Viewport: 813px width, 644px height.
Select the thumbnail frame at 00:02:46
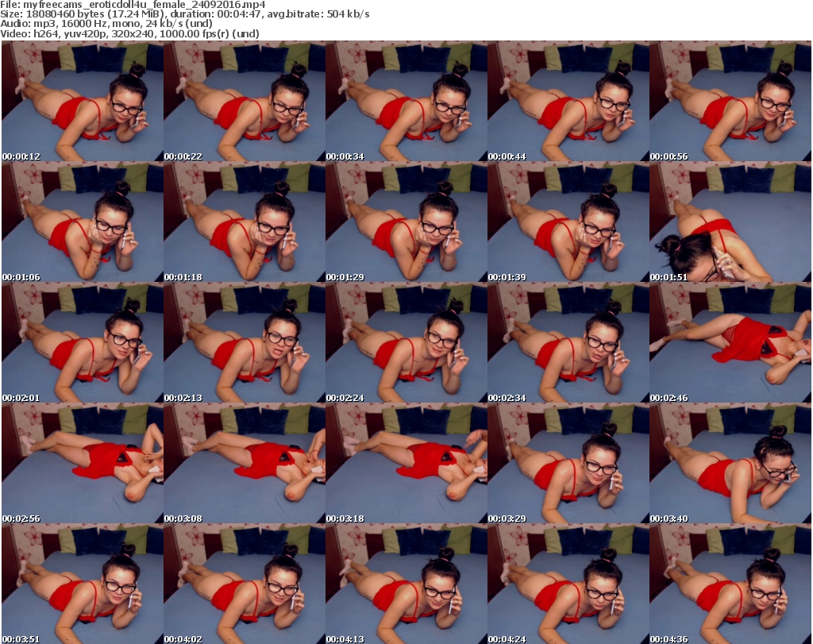pos(730,343)
